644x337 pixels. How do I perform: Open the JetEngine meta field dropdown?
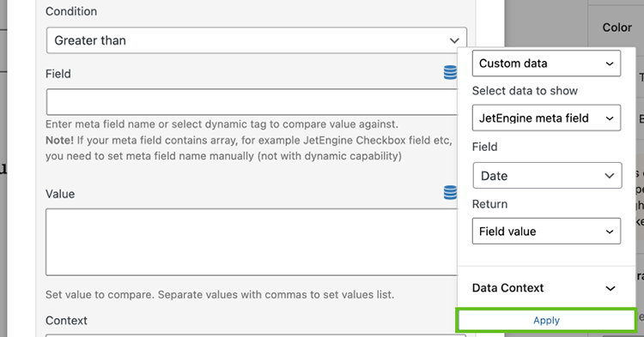[x=546, y=118]
